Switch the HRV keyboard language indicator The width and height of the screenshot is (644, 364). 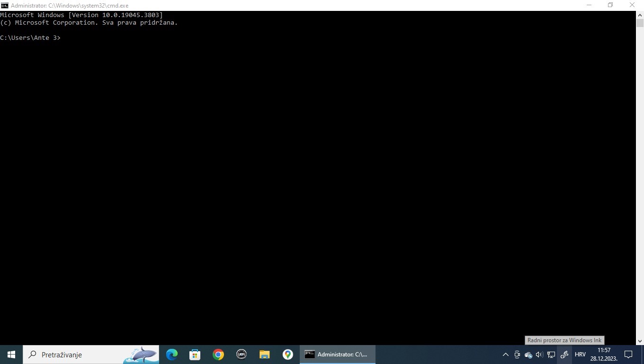point(580,355)
